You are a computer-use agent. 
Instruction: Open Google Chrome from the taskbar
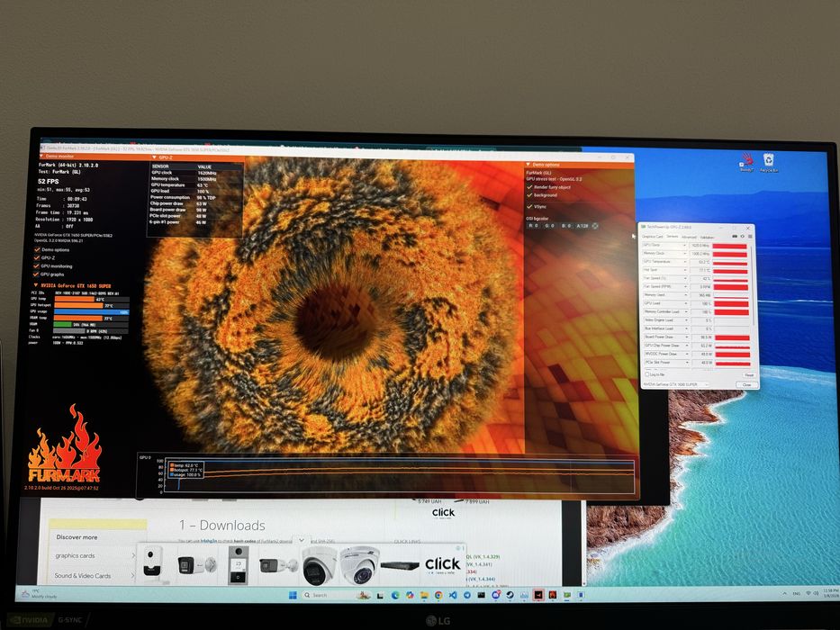pyautogui.click(x=438, y=595)
